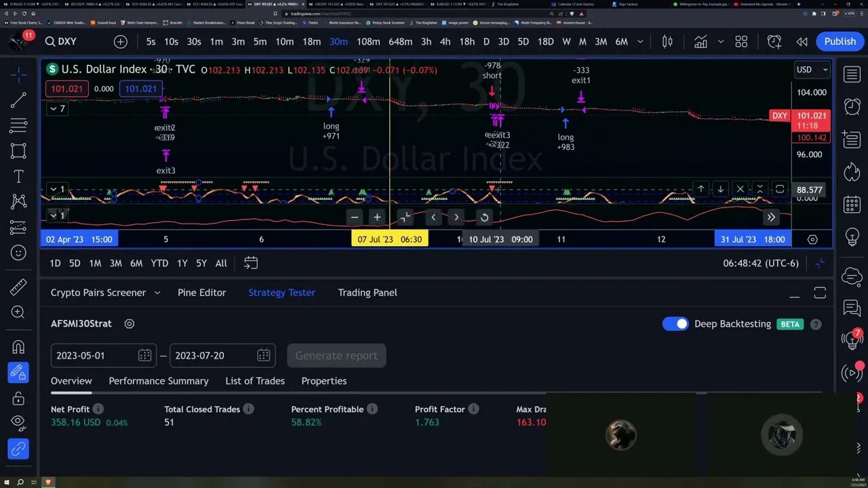The height and width of the screenshot is (488, 868).
Task: Select the 30m timeframe
Action: click(338, 41)
